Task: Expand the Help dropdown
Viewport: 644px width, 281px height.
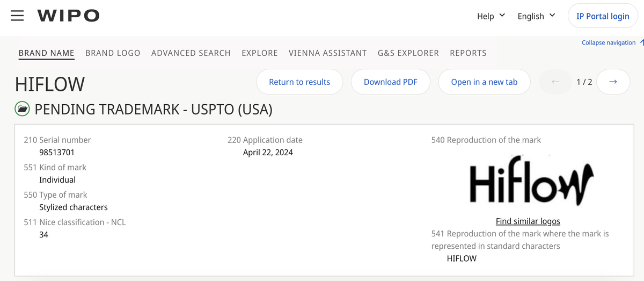Action: tap(491, 16)
